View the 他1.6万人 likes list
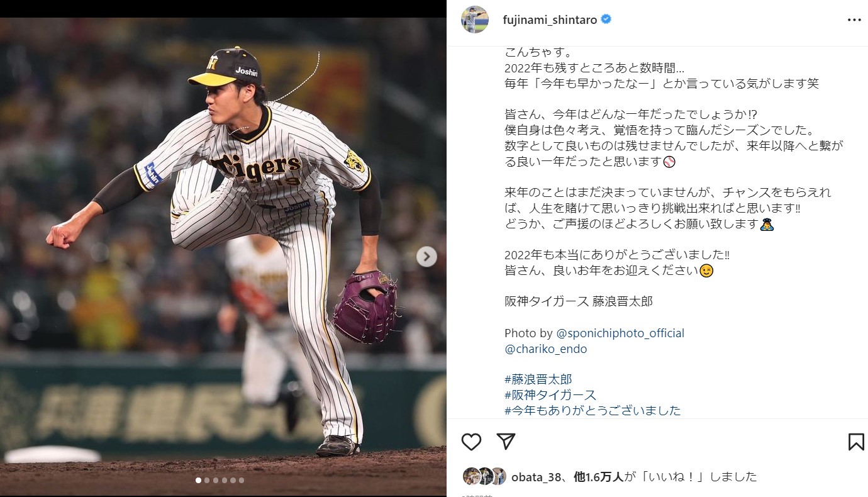868x497 pixels. (599, 476)
